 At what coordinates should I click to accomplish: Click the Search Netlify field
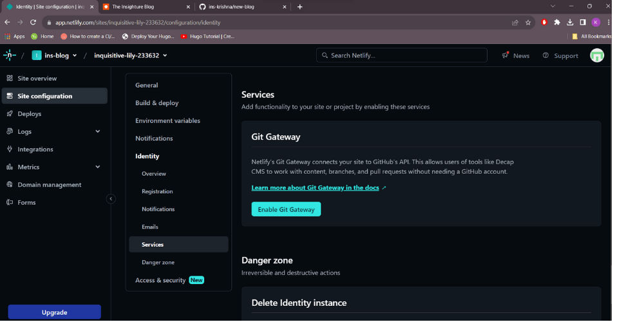401,55
